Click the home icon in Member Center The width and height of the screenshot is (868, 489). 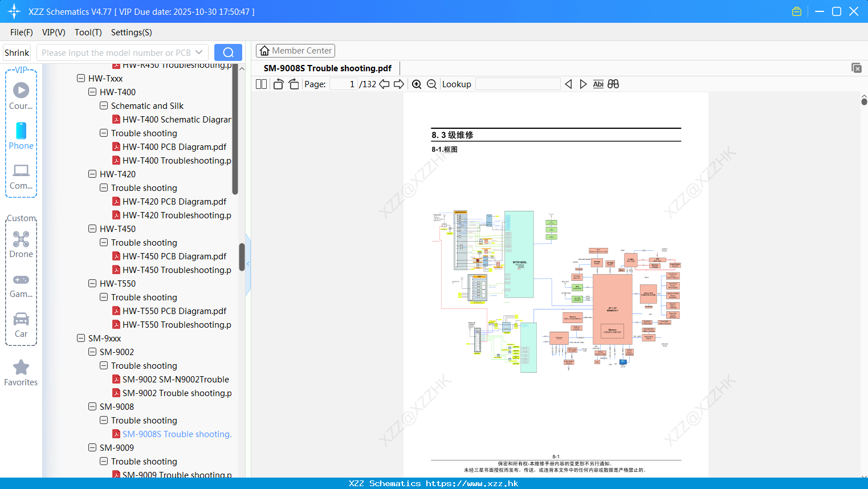tap(264, 51)
